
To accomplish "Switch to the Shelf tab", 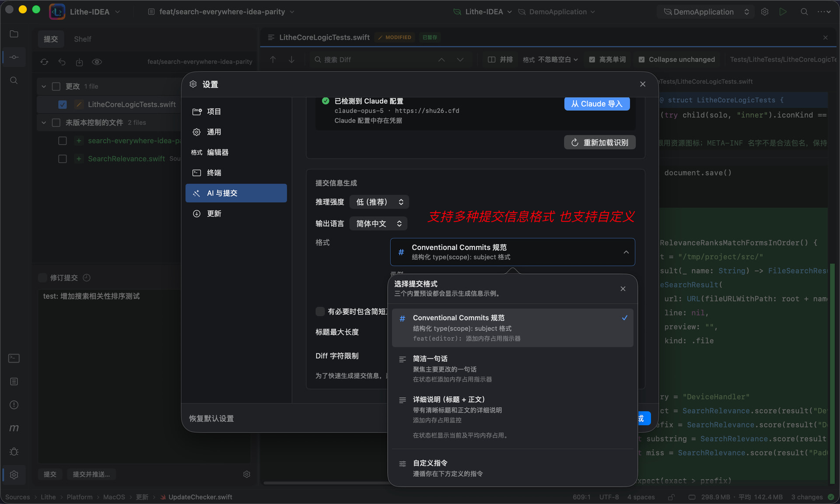I will pyautogui.click(x=82, y=39).
